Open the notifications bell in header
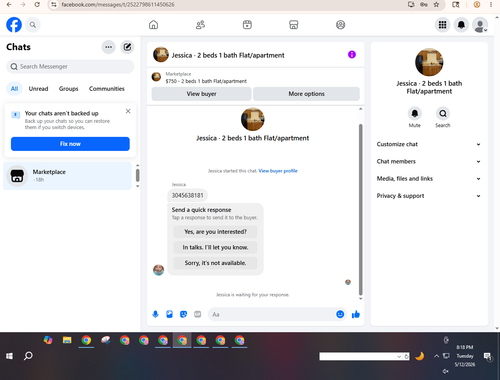 [x=461, y=25]
